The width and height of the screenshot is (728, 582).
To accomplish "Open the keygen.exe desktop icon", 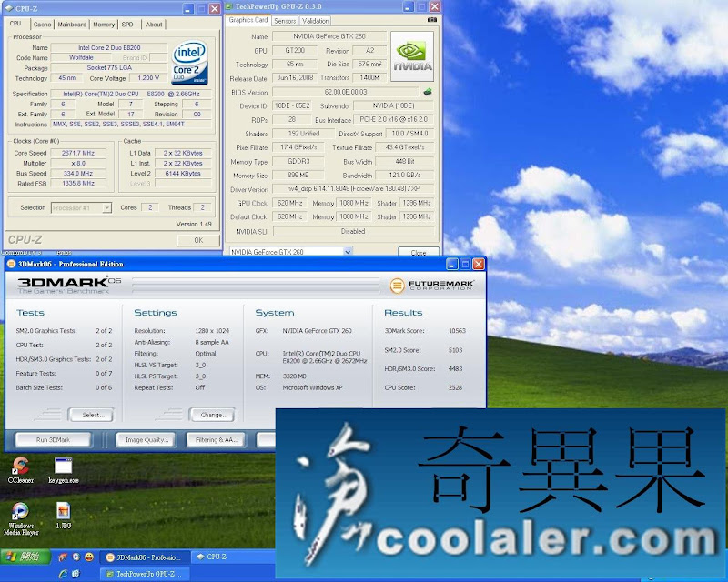I will pyautogui.click(x=63, y=469).
